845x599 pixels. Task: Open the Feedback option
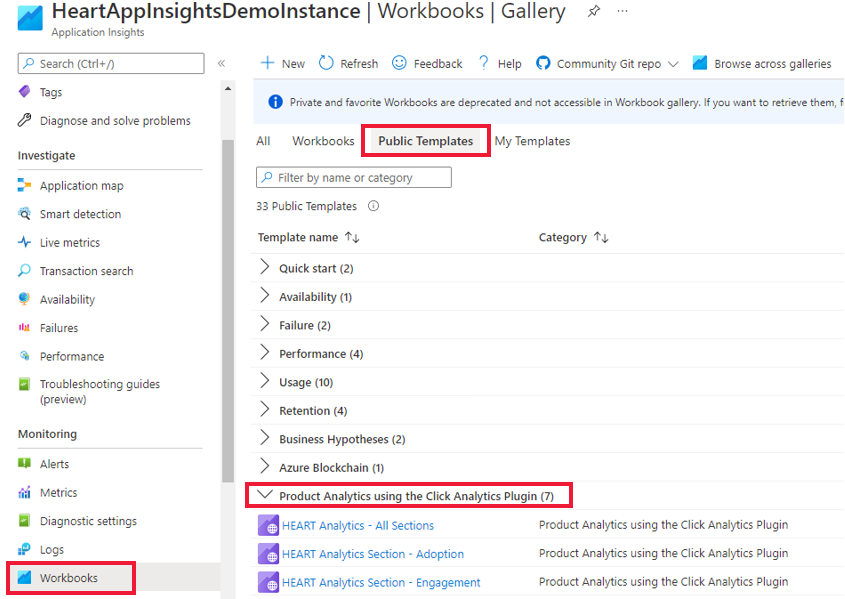(427, 64)
